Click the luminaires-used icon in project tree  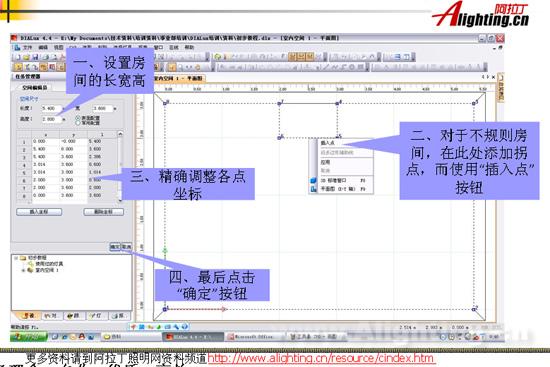[x=31, y=263]
